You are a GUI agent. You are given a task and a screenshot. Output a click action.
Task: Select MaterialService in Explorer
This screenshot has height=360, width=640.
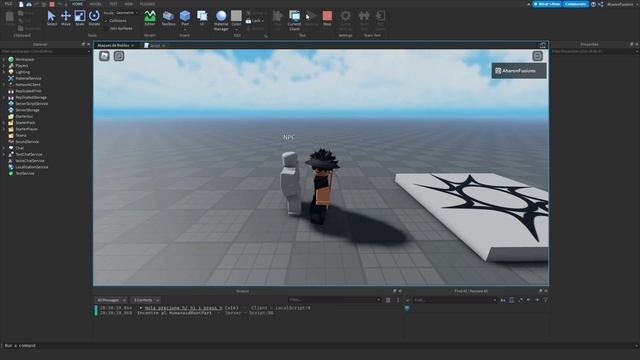[x=28, y=78]
